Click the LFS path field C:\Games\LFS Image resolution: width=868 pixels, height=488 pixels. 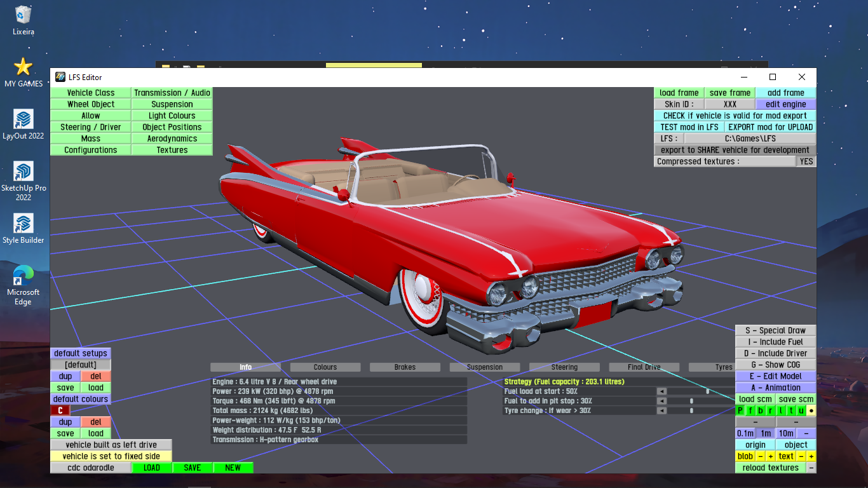[x=750, y=139]
